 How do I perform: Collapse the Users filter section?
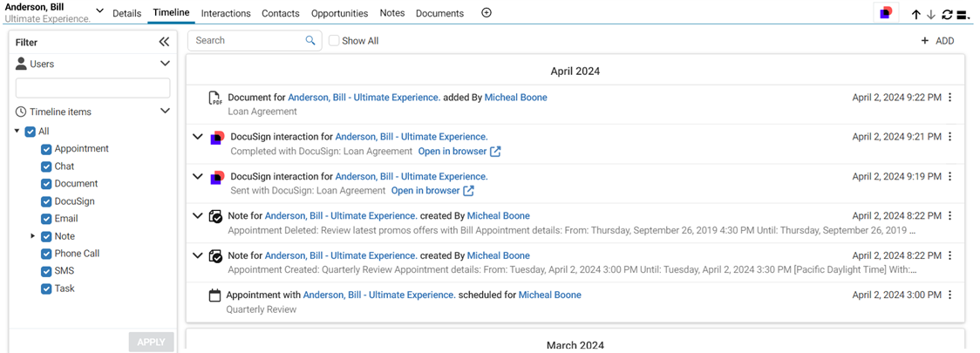(x=165, y=63)
